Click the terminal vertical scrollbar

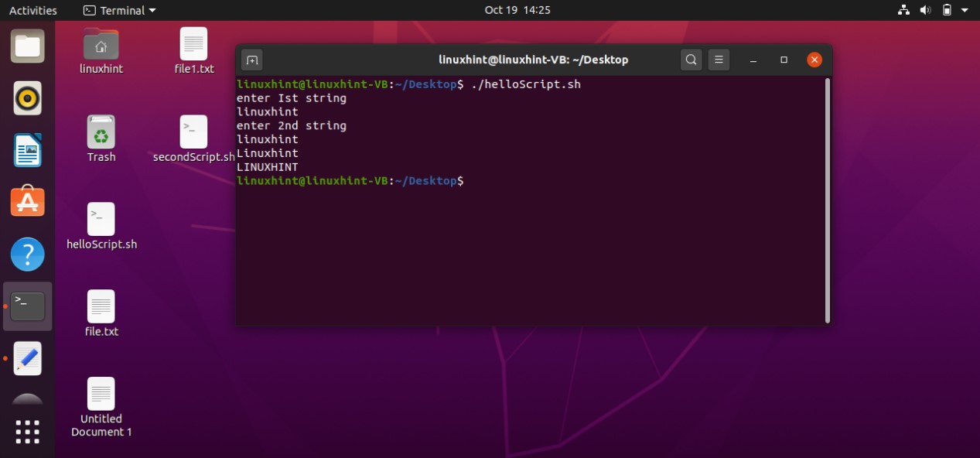coord(828,200)
